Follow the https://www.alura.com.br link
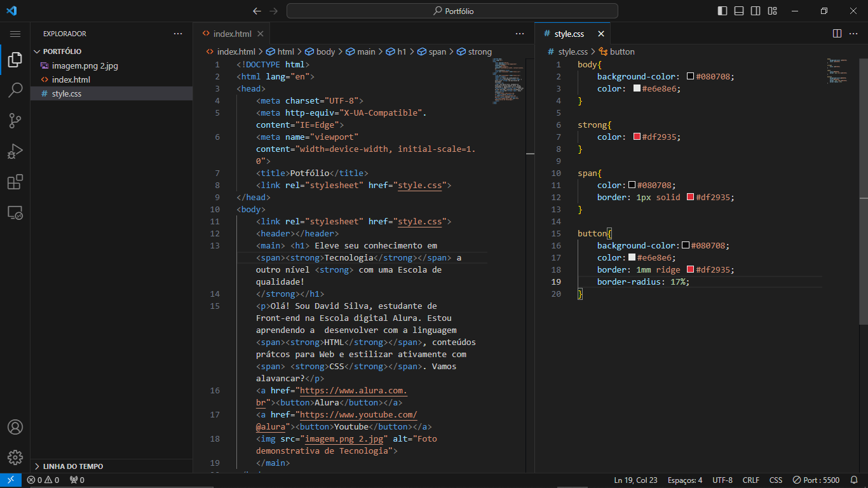The width and height of the screenshot is (868, 488). 353,391
